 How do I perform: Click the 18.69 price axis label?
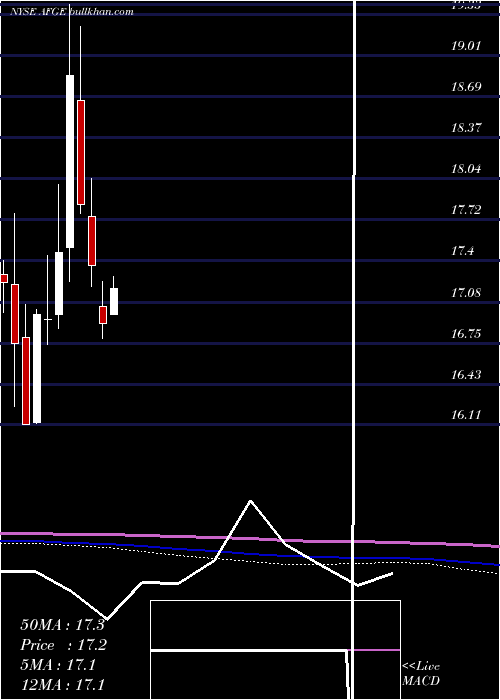point(466,86)
